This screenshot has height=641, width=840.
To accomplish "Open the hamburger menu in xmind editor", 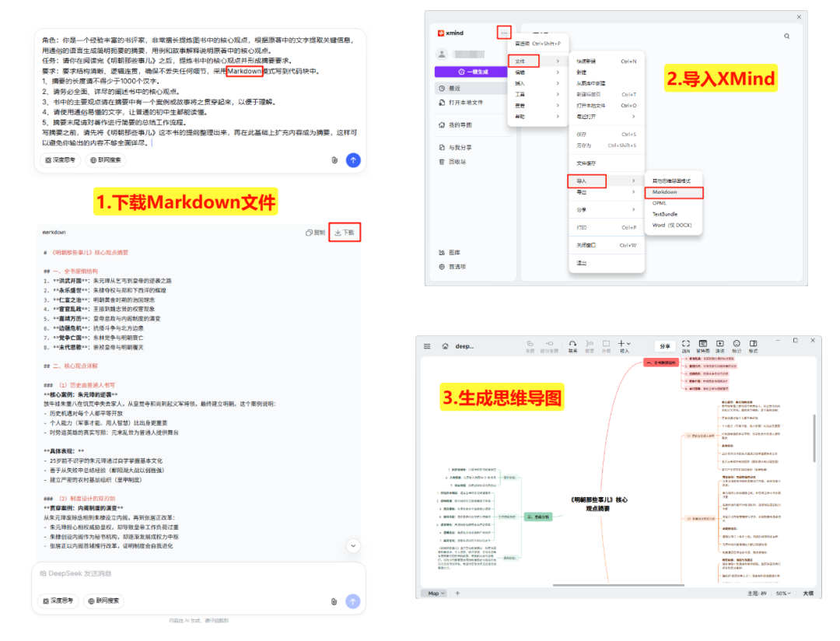I will 427,347.
